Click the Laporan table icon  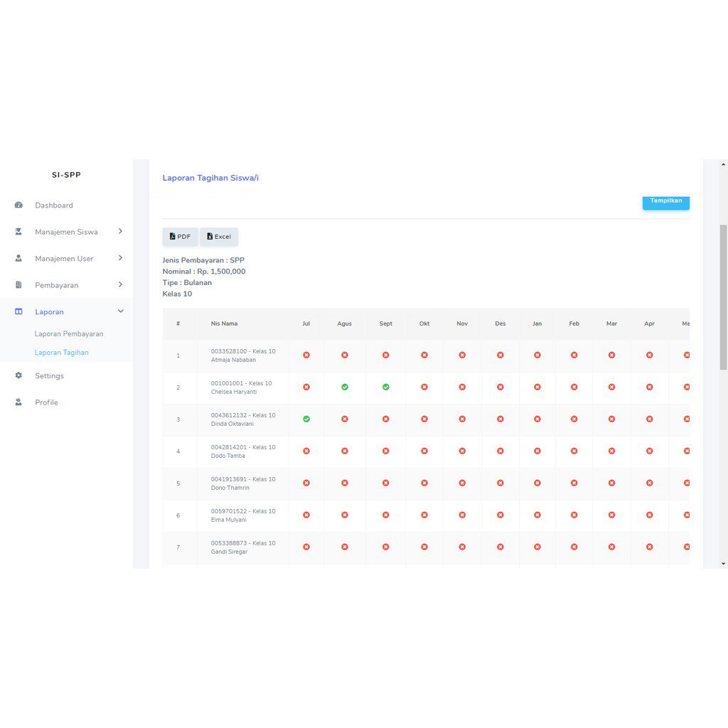(x=18, y=312)
